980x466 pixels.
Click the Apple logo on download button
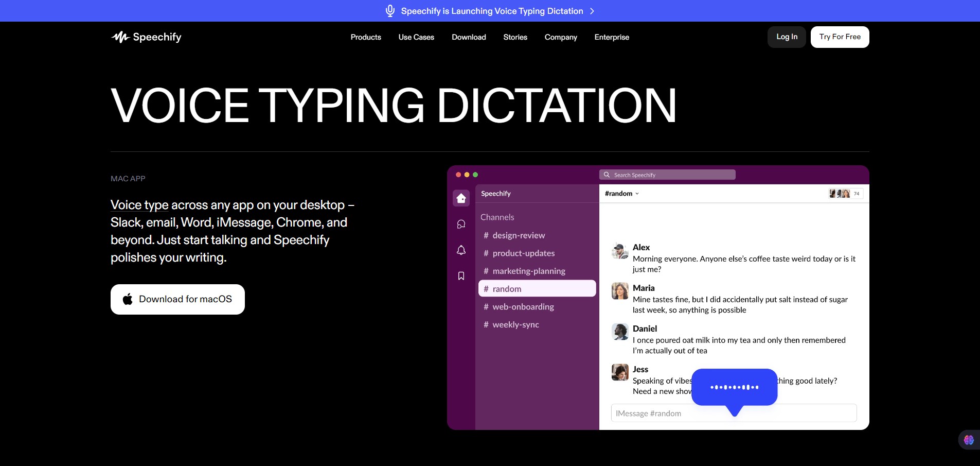point(128,299)
